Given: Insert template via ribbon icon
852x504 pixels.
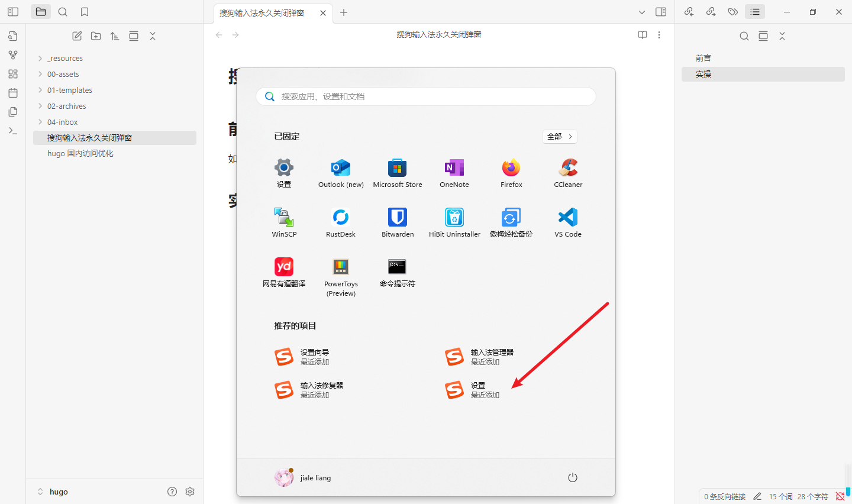Looking at the screenshot, I should (x=13, y=112).
